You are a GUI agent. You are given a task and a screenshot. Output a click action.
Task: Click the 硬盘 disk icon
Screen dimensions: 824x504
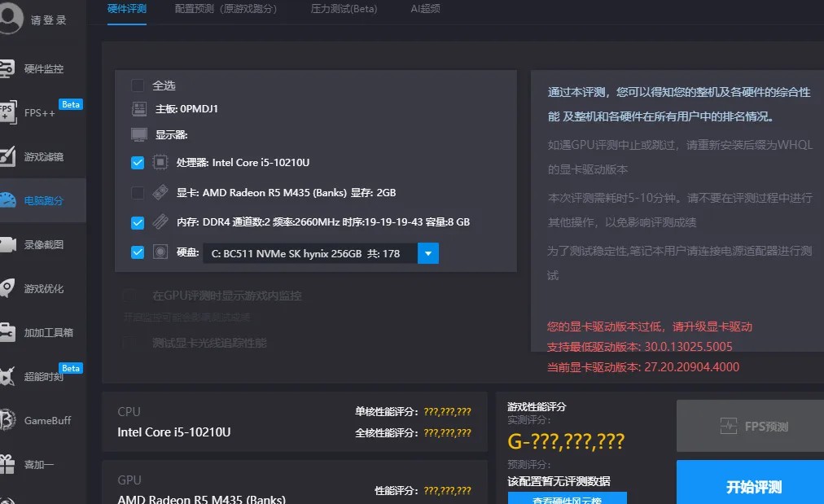pyautogui.click(x=160, y=252)
